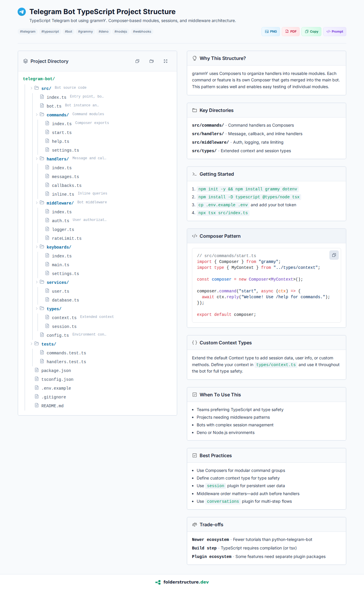Collapse the tests/ folder
This screenshot has width=364, height=590.
(31, 344)
